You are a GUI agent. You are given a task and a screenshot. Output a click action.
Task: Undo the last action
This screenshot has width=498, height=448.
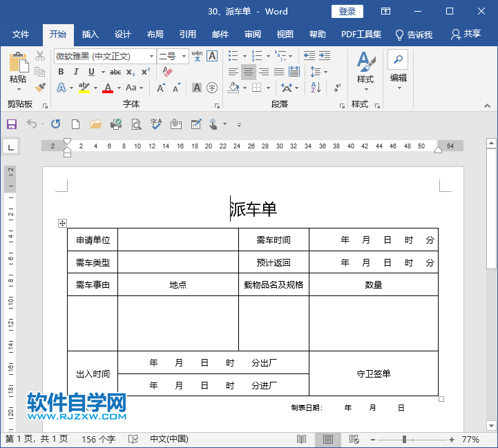[32, 124]
